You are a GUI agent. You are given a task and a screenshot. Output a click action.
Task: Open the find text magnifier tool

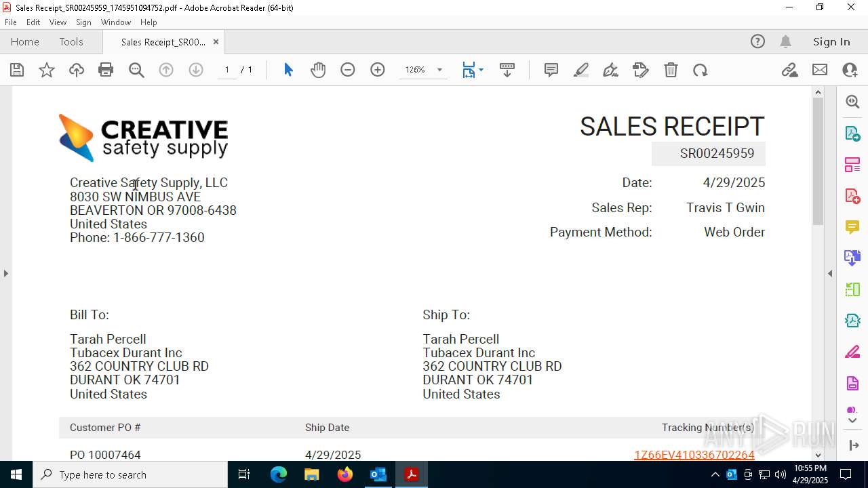tap(136, 70)
